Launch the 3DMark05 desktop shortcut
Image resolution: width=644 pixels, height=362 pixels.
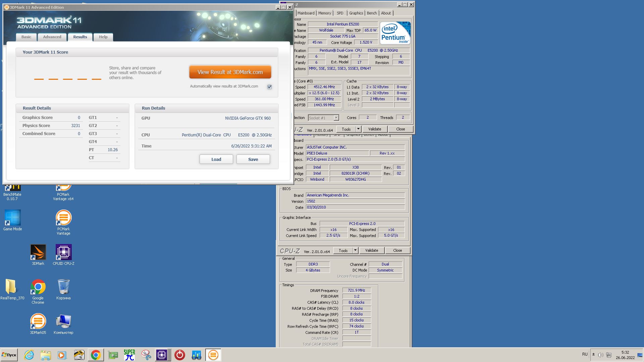38,324
